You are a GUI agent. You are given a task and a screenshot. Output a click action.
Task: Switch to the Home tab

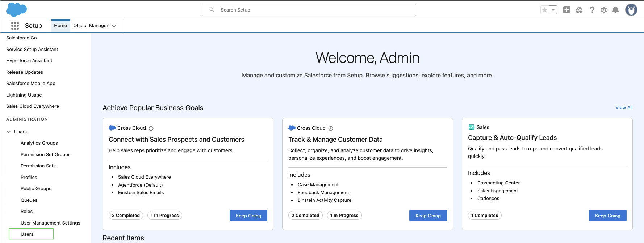pyautogui.click(x=60, y=26)
